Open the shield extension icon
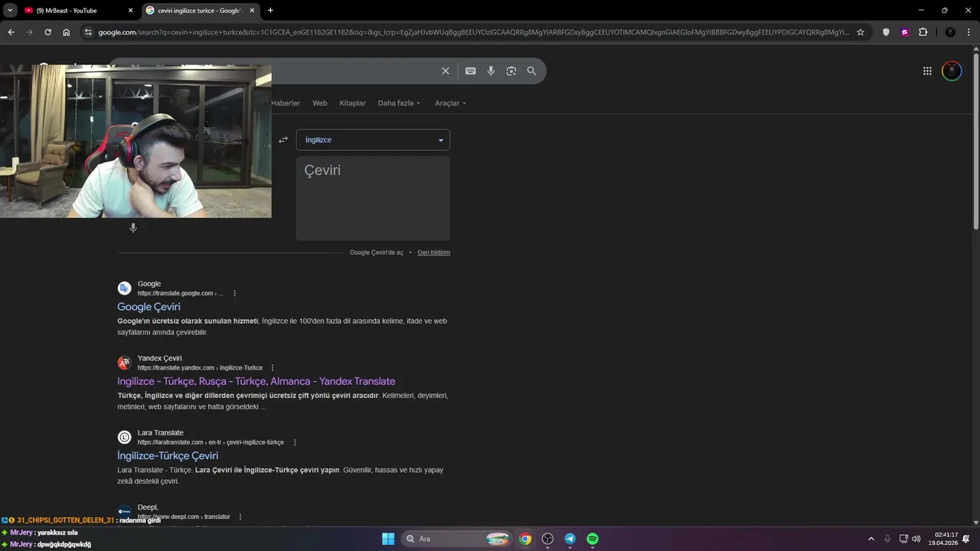This screenshot has width=980, height=551. point(886,32)
